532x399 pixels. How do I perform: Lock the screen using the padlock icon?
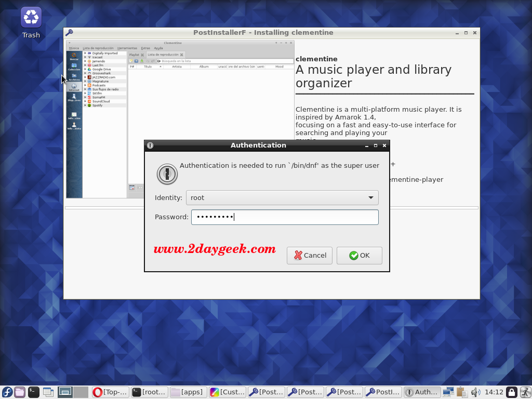[512, 392]
